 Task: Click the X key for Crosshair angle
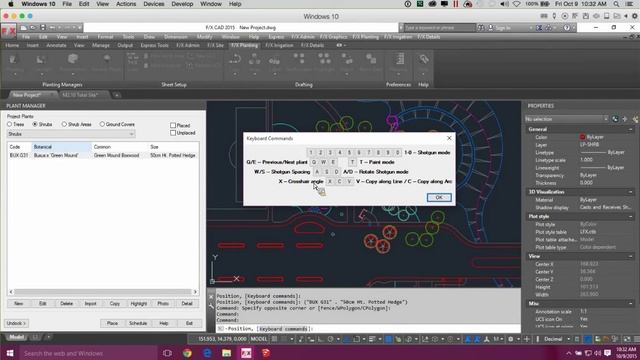330,181
